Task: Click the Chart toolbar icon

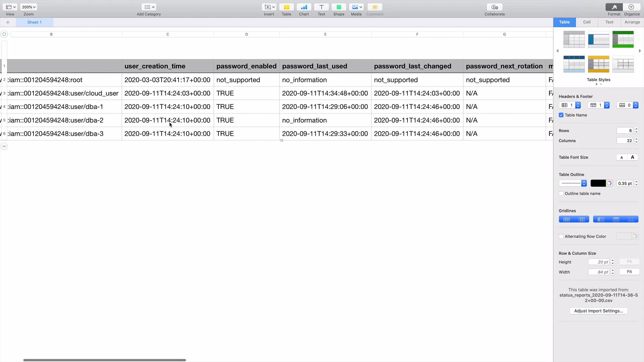Action: click(x=304, y=7)
